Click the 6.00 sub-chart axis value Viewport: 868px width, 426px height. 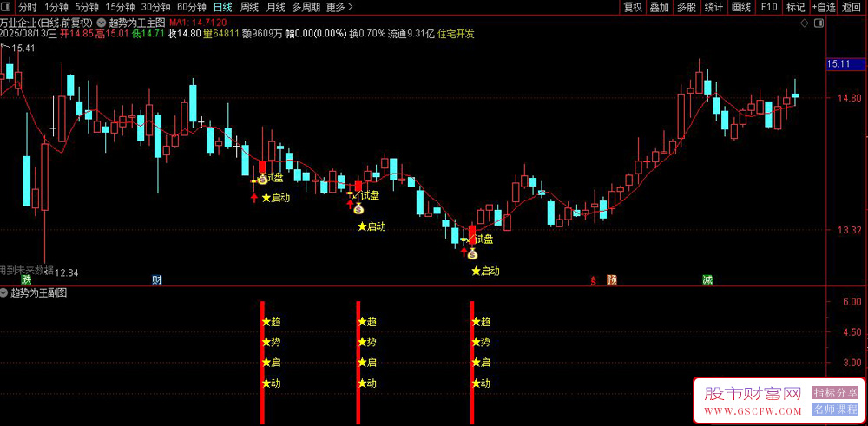pyautogui.click(x=853, y=302)
